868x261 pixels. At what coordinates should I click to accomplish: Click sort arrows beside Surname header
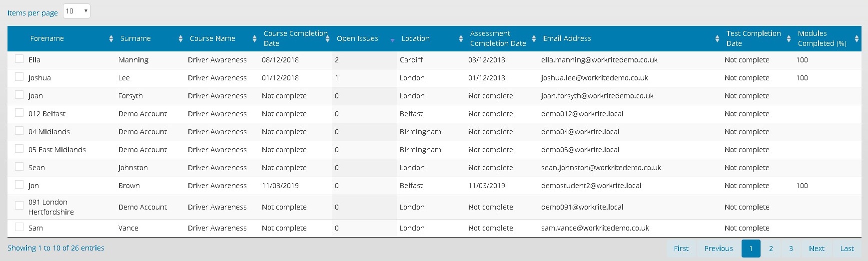(x=180, y=39)
